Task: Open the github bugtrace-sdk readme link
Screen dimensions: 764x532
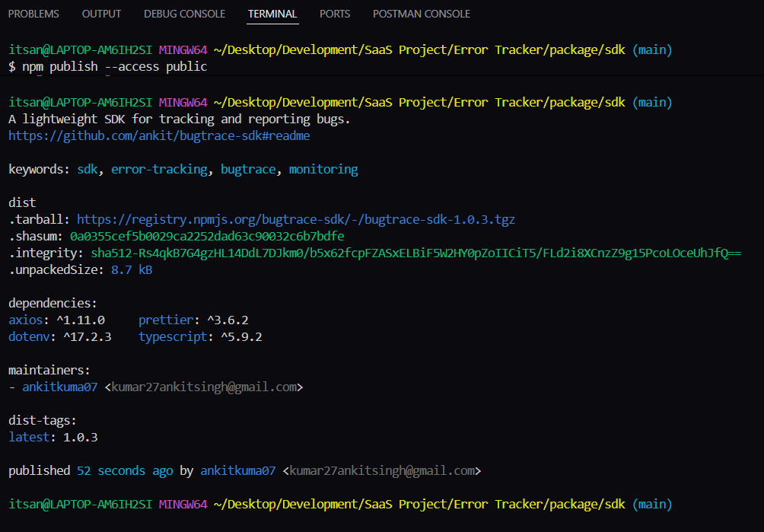Action: (159, 136)
